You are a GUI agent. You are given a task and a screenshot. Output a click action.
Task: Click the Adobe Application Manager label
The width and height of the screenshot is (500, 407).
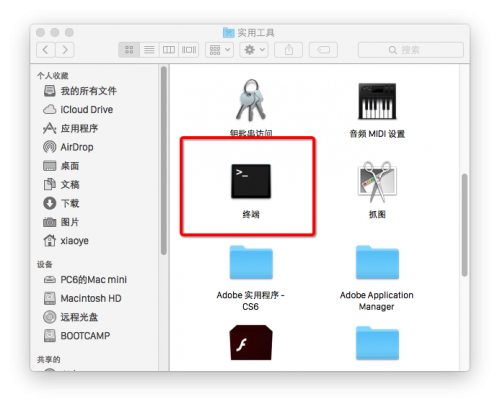coord(377,301)
